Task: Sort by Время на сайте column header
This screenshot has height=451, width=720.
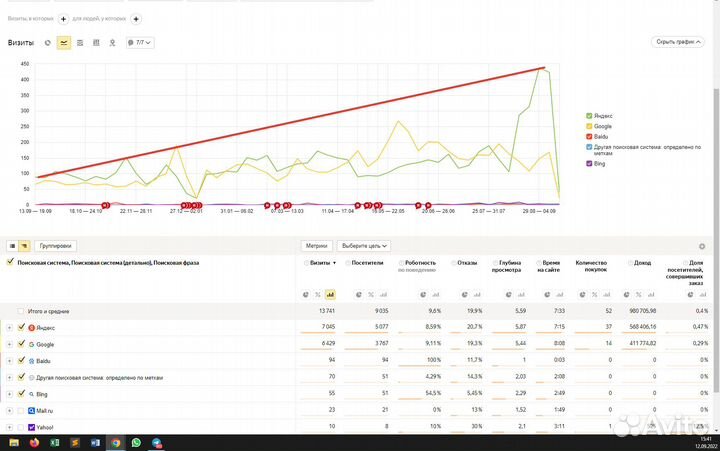Action: (x=551, y=266)
